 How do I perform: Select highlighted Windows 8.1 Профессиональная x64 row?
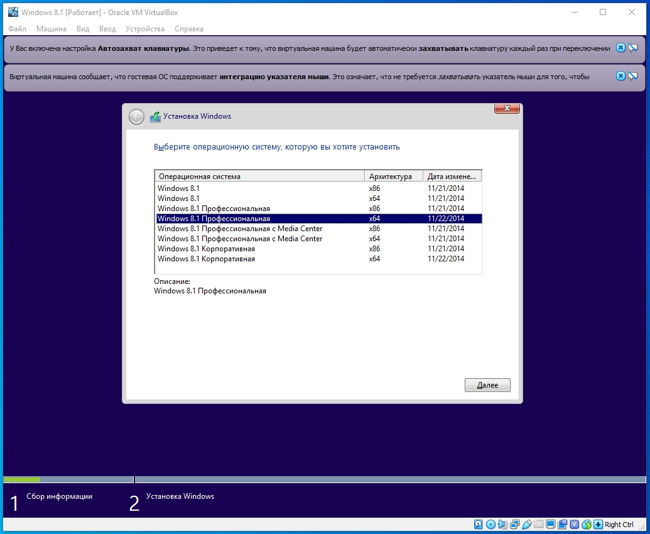click(x=318, y=218)
